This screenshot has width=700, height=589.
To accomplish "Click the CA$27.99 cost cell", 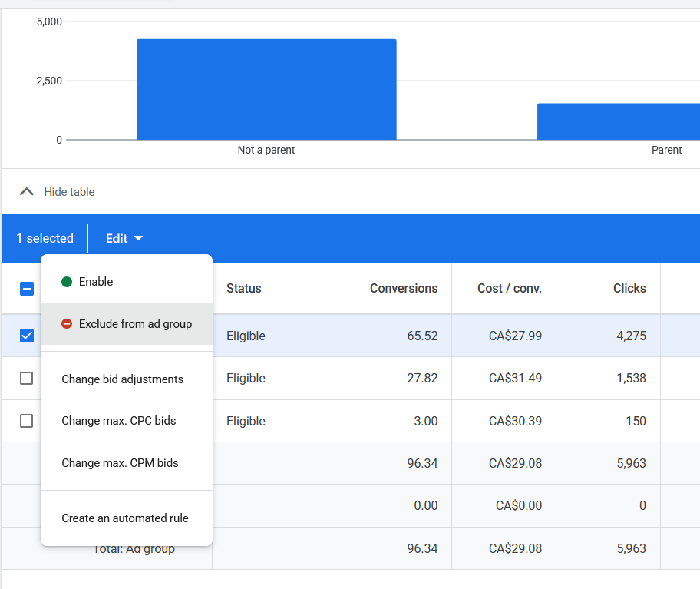I will (x=515, y=336).
